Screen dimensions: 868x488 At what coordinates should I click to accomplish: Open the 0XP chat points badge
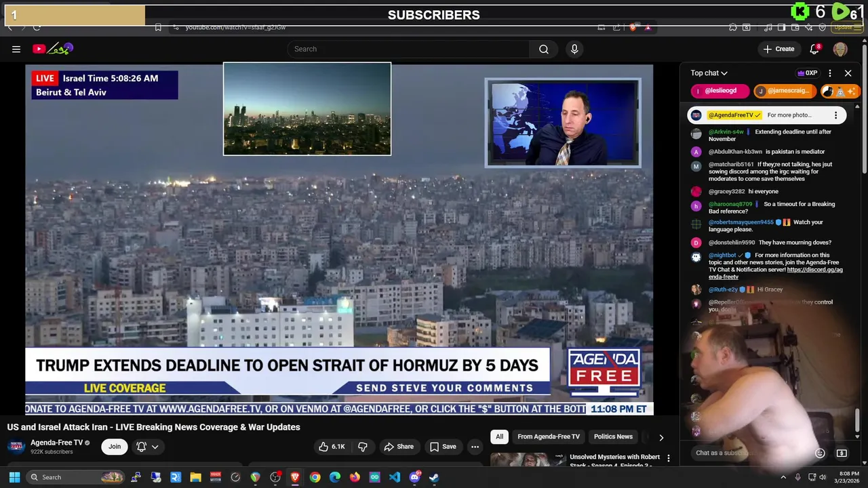click(x=807, y=73)
